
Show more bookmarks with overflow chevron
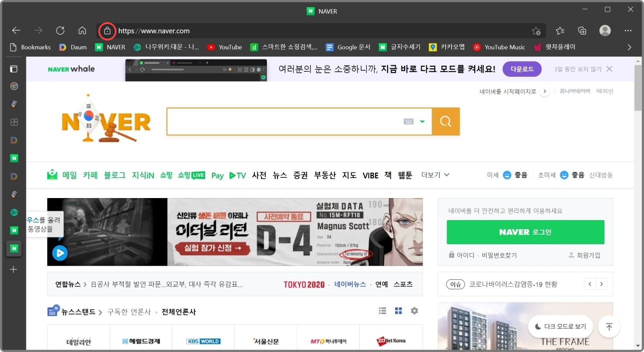point(629,47)
